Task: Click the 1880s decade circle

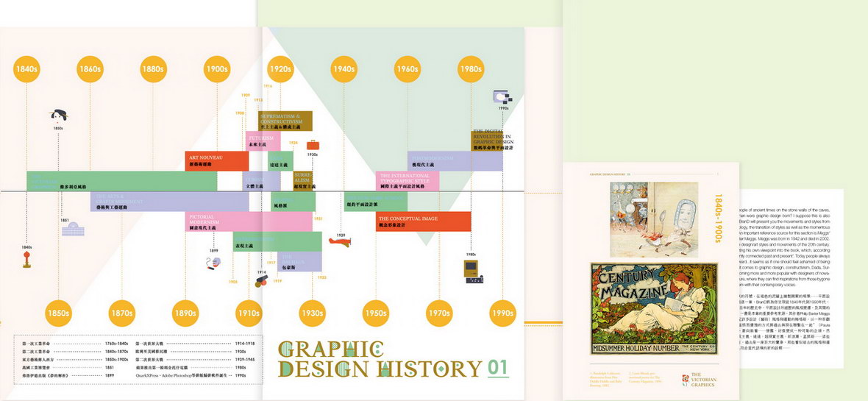Action: pos(153,69)
